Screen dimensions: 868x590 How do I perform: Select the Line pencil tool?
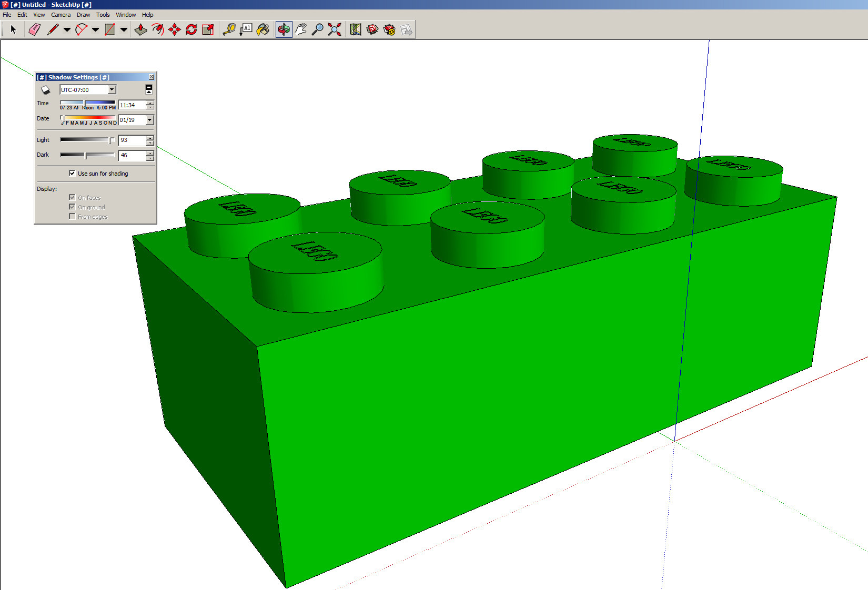53,29
